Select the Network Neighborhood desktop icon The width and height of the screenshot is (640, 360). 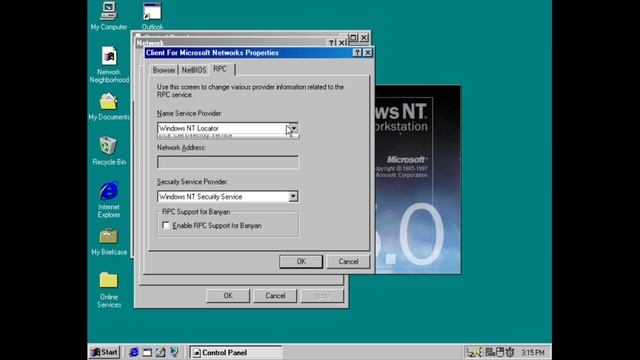109,64
